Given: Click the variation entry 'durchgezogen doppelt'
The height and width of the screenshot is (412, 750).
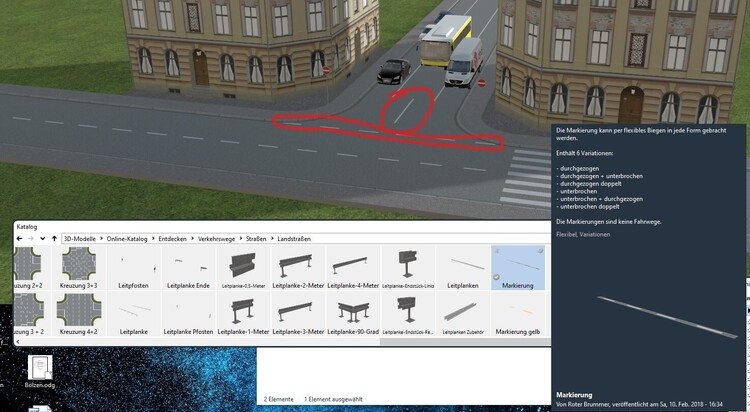Looking at the screenshot, I should [591, 183].
